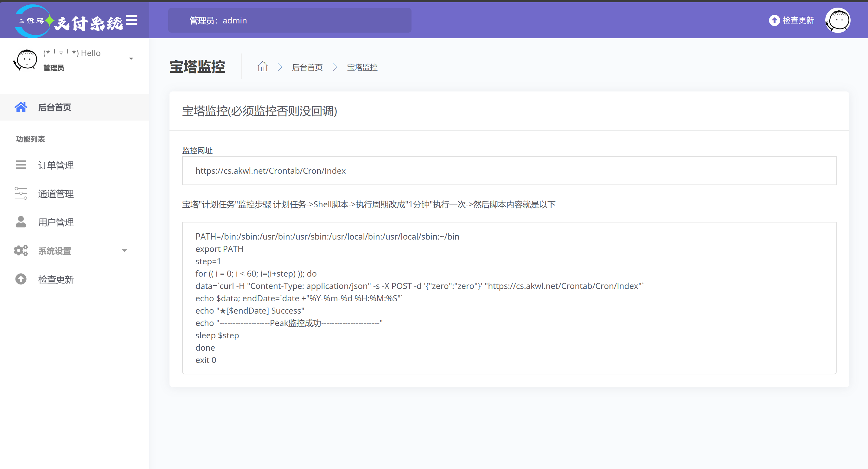The image size is (868, 469).
Task: Click the top-right admin avatar
Action: coord(837,20)
